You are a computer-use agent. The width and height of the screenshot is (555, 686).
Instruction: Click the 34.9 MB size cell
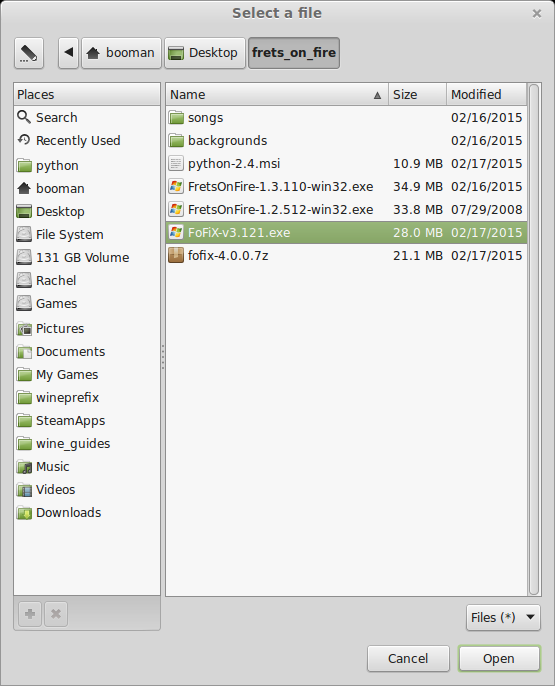point(418,186)
